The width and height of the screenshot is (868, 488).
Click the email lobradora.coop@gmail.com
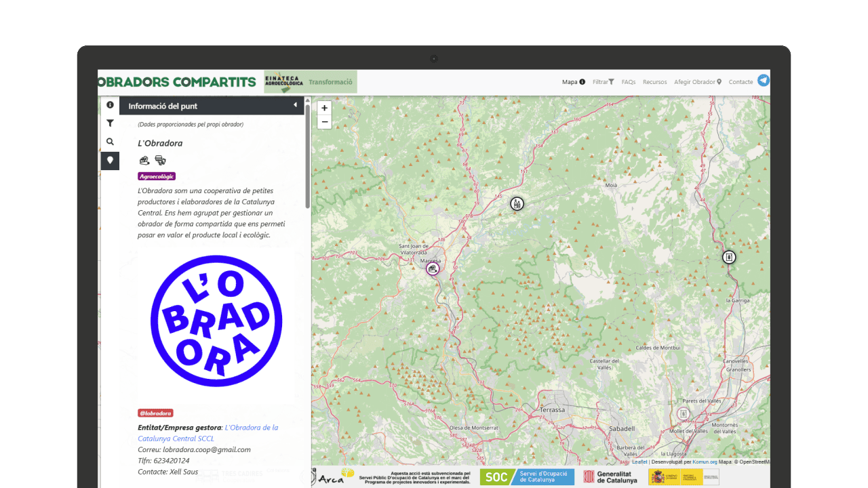tap(207, 449)
